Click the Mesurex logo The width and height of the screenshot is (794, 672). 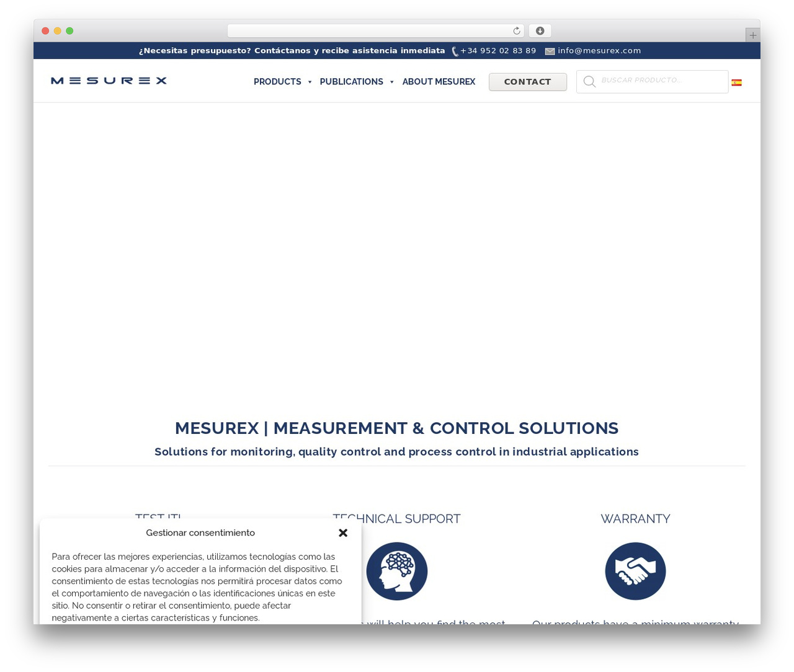click(109, 81)
